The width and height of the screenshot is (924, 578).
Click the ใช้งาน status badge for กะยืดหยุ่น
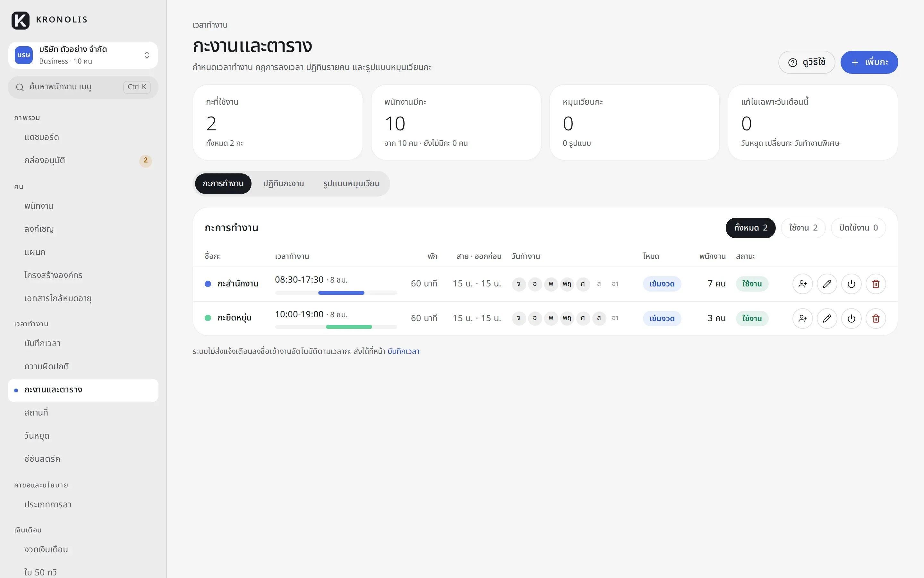(x=752, y=319)
